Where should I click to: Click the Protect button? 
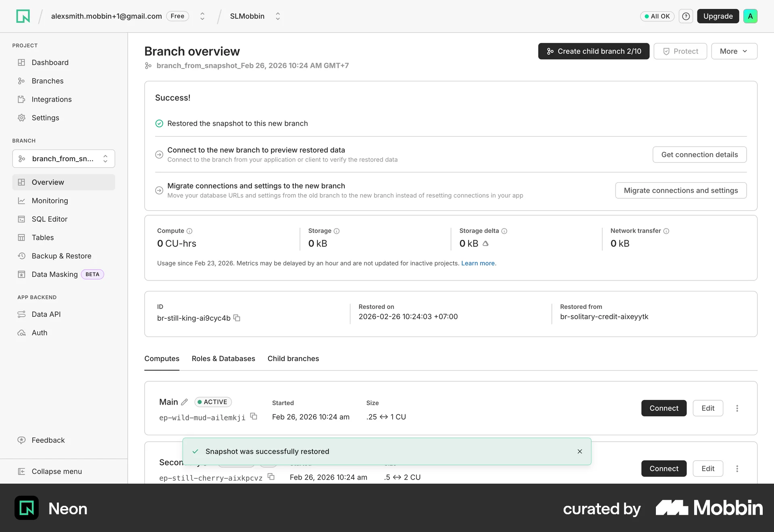[x=680, y=51]
